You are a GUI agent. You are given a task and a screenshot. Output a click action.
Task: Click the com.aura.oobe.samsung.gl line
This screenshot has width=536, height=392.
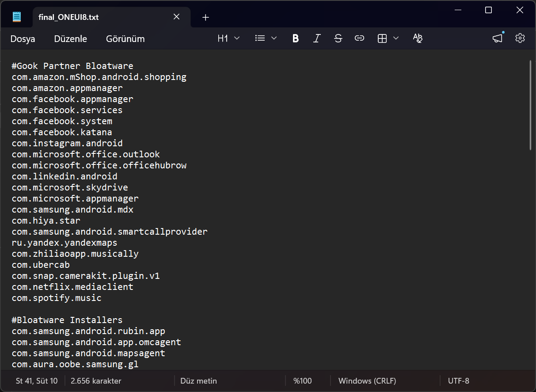point(75,364)
